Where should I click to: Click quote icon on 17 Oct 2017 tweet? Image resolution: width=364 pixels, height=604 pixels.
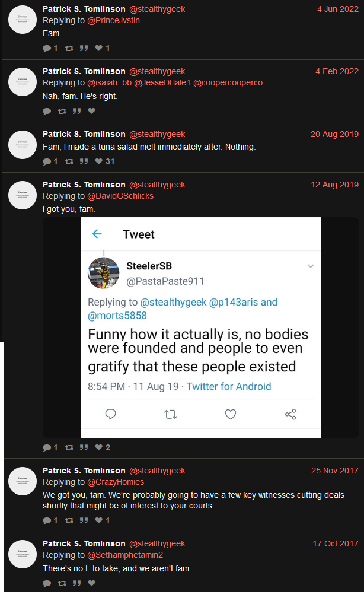76,583
